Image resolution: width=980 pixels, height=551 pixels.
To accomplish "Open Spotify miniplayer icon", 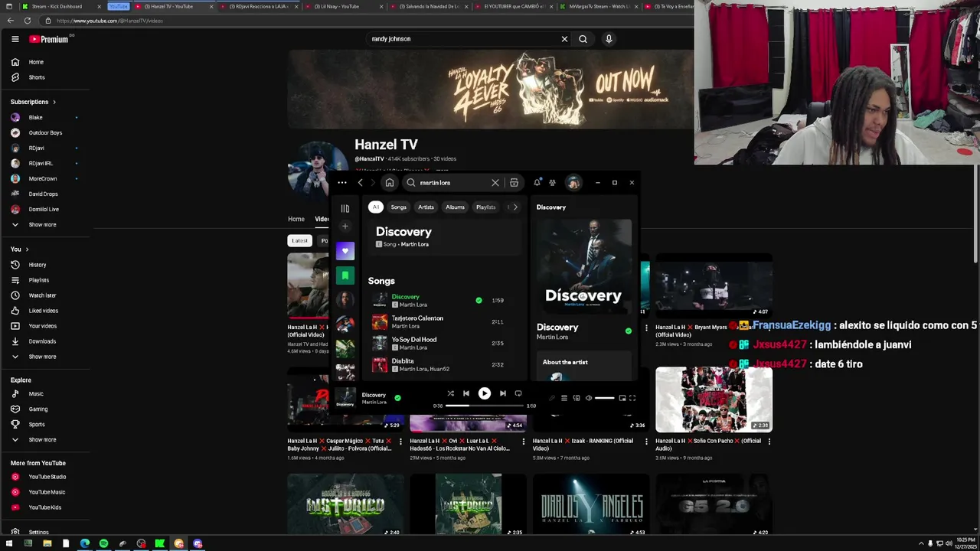I will pos(622,398).
